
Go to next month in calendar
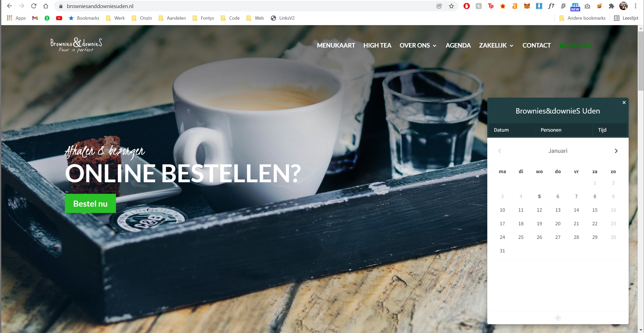tap(616, 151)
